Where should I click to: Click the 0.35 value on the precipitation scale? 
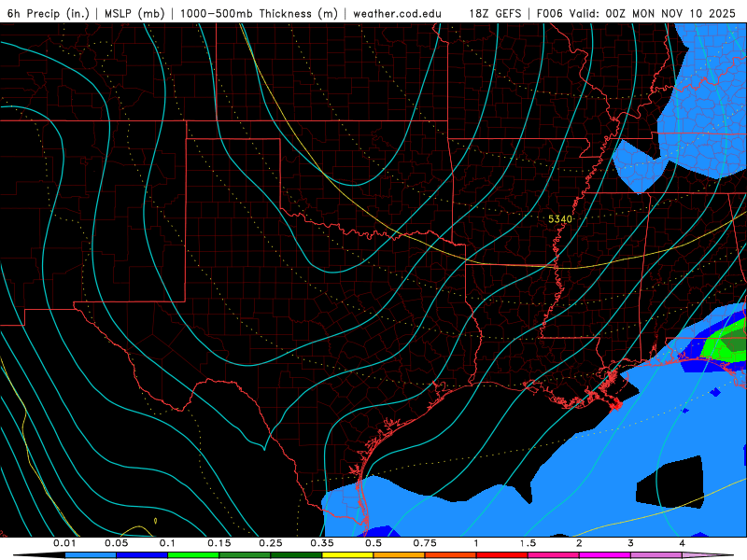click(322, 543)
